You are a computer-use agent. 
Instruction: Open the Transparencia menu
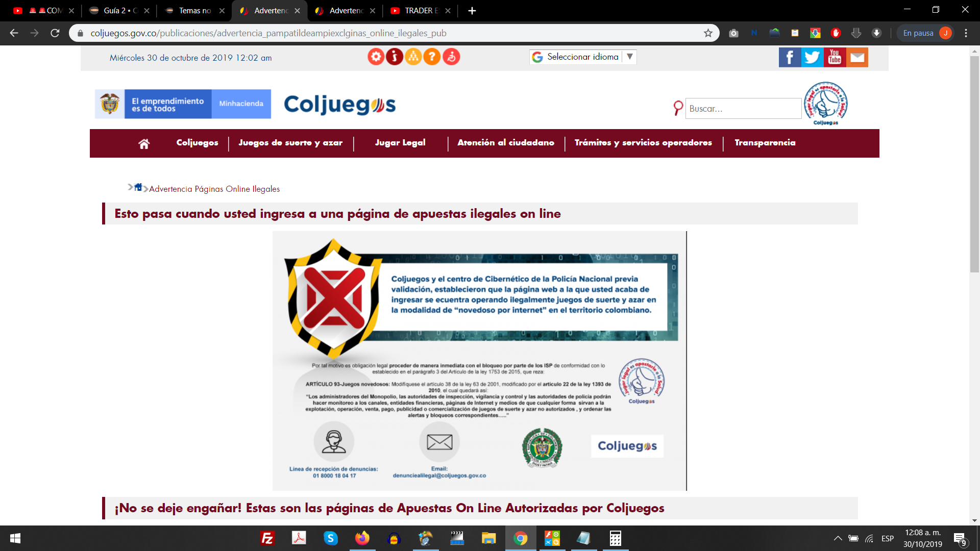coord(765,143)
